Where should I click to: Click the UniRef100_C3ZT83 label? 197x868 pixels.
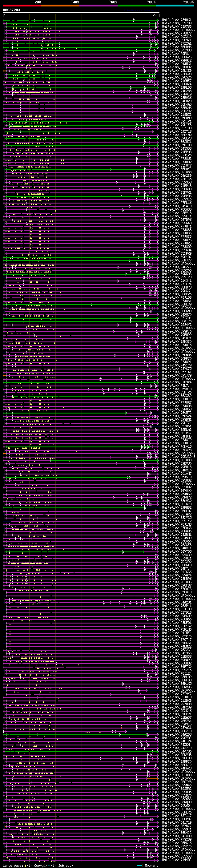[177, 128]
